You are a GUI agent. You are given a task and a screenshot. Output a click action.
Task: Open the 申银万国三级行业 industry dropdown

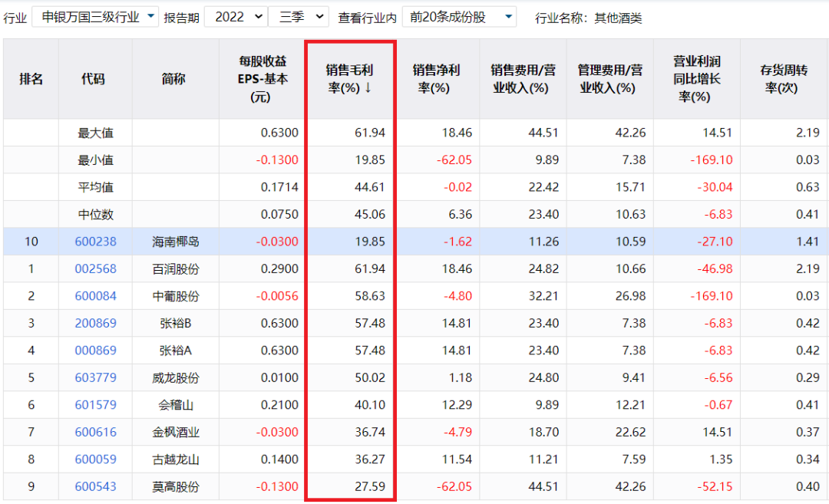tap(95, 17)
